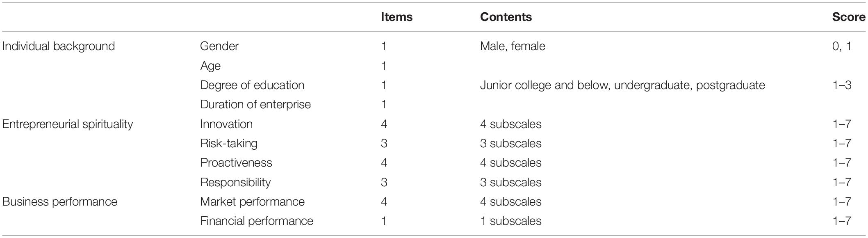Click the Items column header
Image resolution: width=868 pixels, height=238 pixels.
[396, 17]
